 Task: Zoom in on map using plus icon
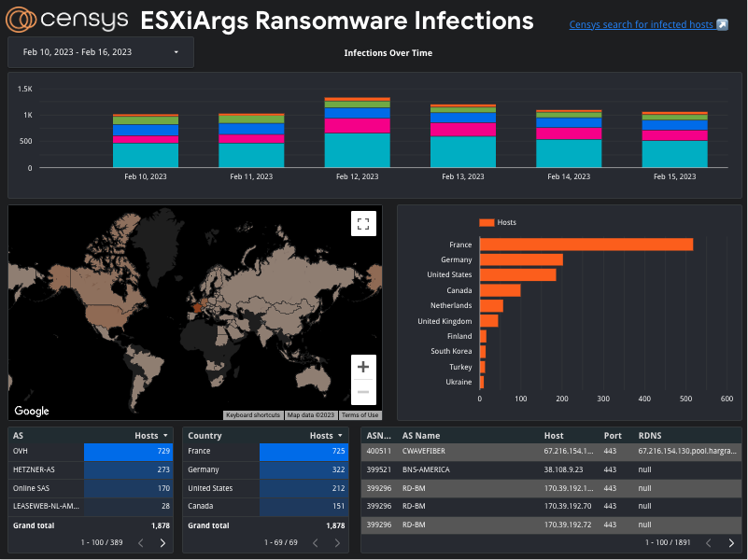click(x=363, y=367)
